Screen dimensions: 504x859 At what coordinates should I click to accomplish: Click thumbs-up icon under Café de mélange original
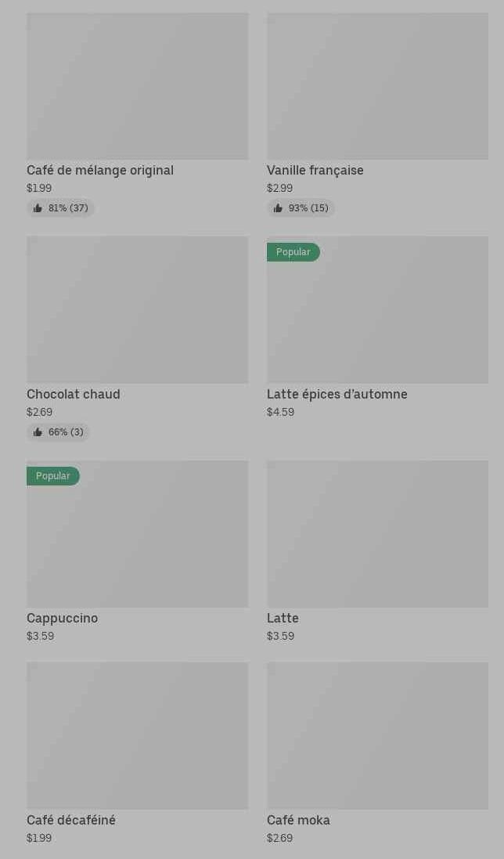coord(38,208)
